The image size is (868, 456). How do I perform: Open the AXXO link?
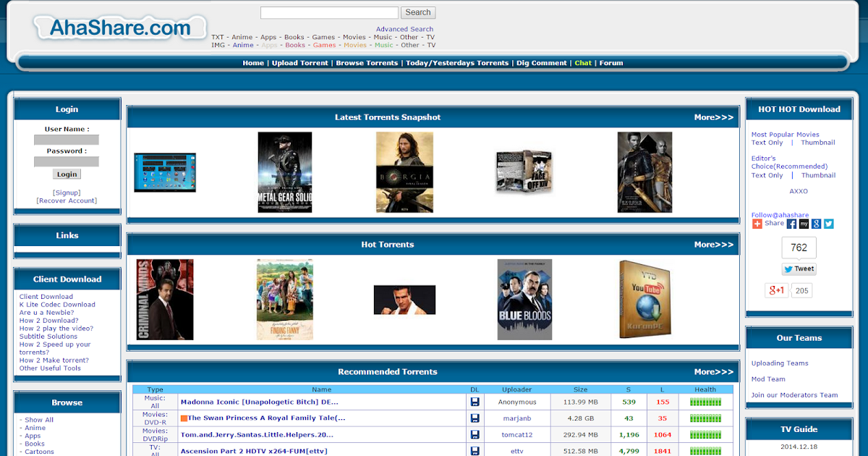pos(799,191)
